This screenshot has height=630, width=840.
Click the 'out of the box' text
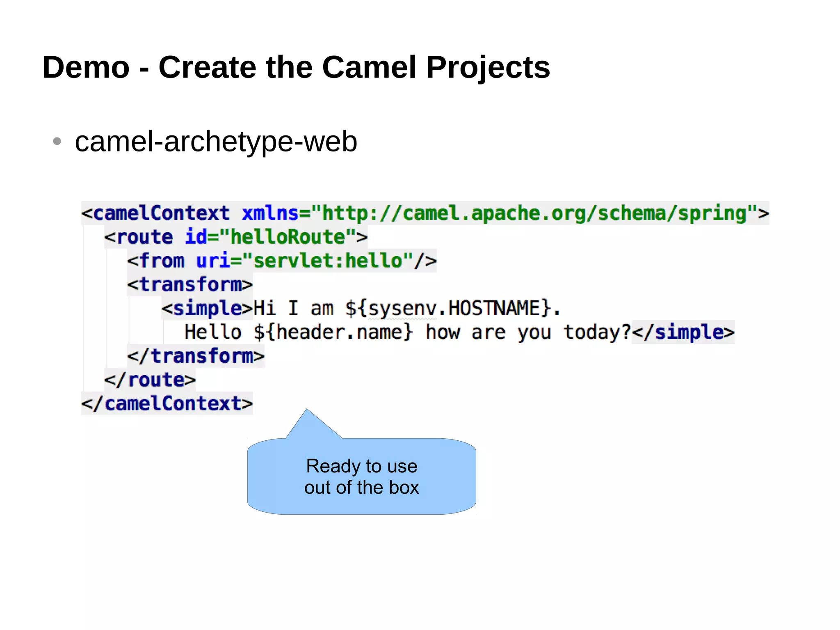(x=361, y=488)
